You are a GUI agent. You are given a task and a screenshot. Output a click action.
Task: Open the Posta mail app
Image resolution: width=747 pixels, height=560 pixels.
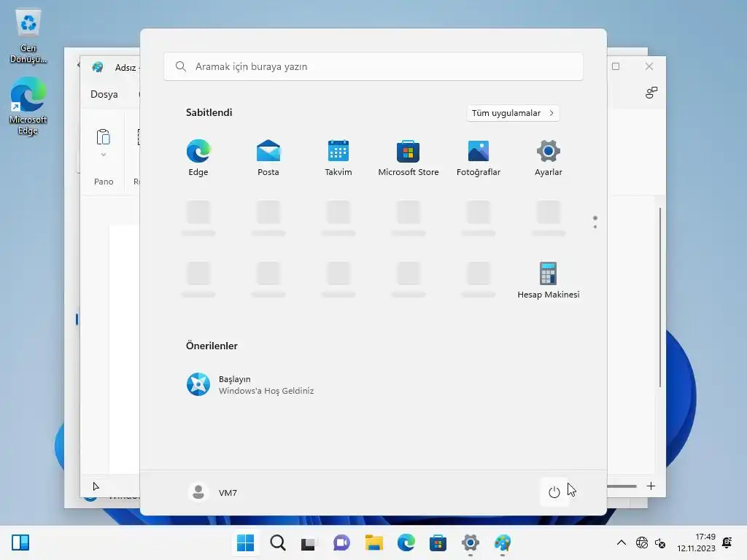pyautogui.click(x=268, y=157)
